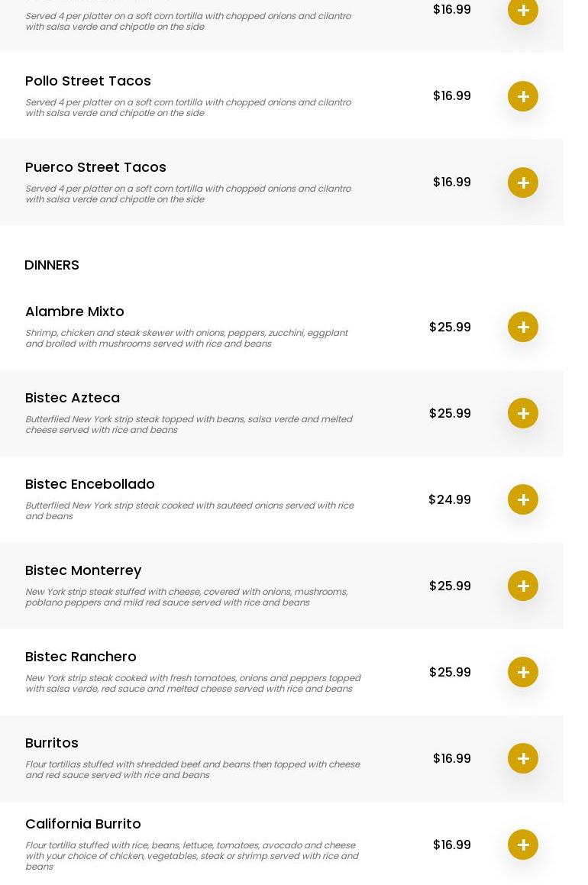Click the Alambre Mixto dish name
The width and height of the screenshot is (588, 885).
(75, 312)
